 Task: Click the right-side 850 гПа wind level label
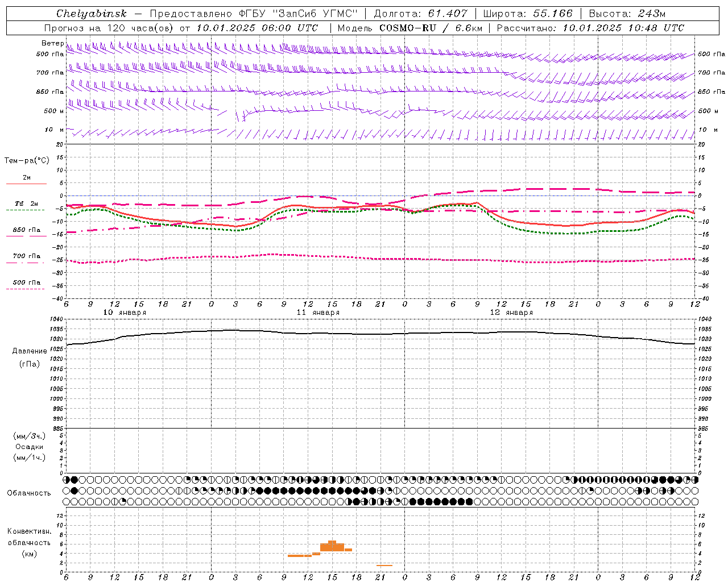pyautogui.click(x=712, y=92)
